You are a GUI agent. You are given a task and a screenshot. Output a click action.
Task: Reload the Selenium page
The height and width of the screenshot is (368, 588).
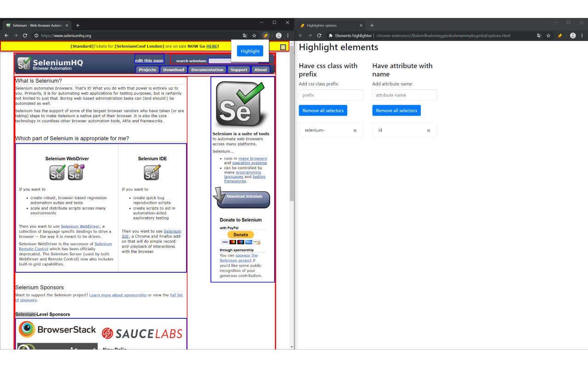[25, 35]
